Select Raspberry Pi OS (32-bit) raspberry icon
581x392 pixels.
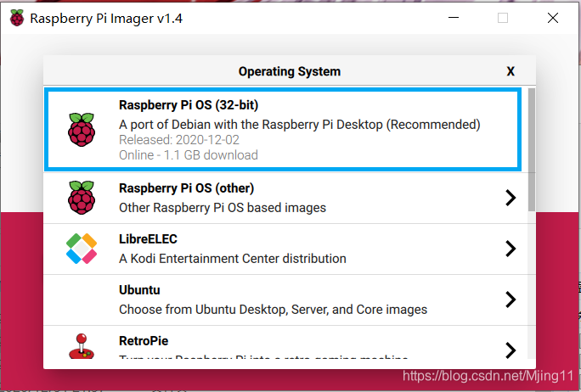[82, 130]
